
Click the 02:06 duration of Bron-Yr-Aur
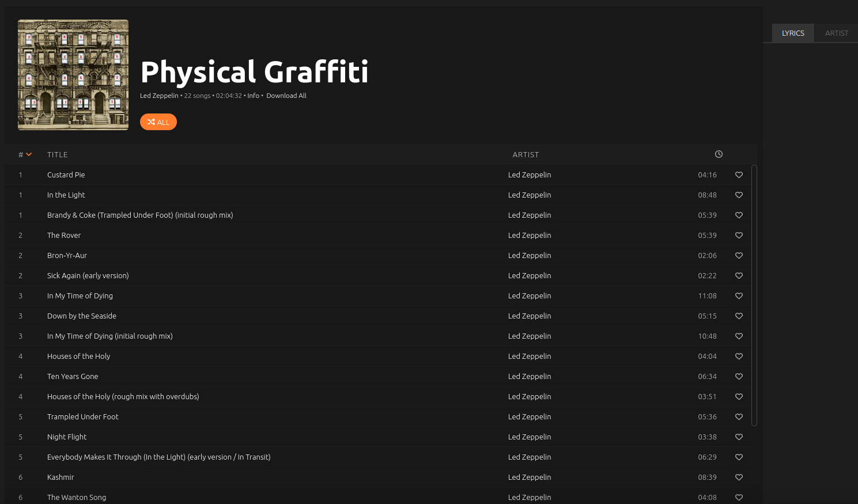(708, 256)
